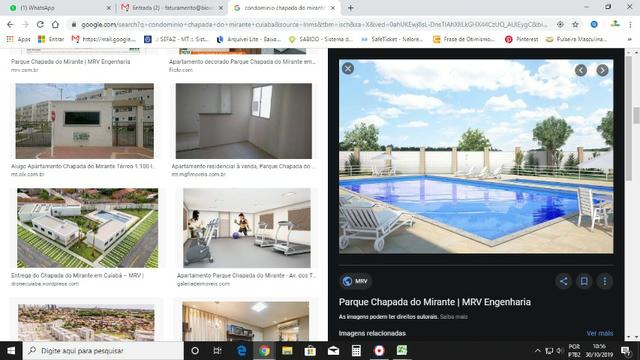The width and height of the screenshot is (640, 360).
Task: Visit the MRV source site button
Action: pos(355,281)
